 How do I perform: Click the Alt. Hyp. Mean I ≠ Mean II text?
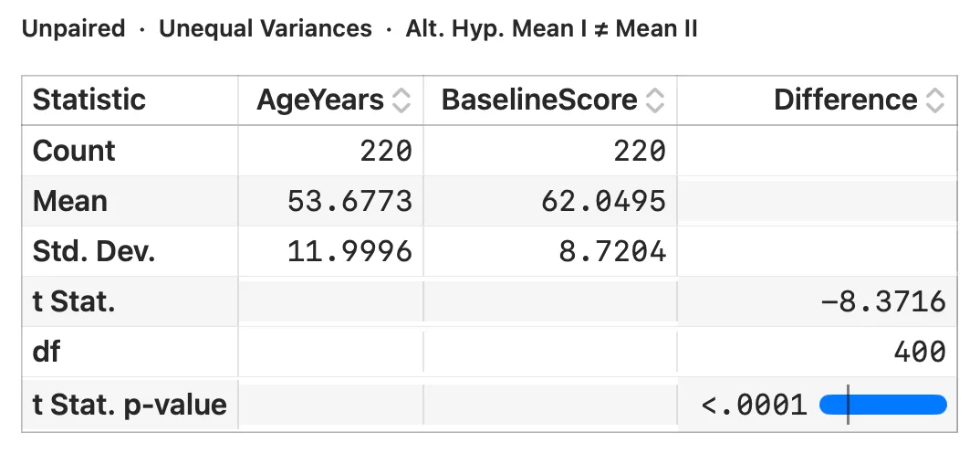click(551, 29)
